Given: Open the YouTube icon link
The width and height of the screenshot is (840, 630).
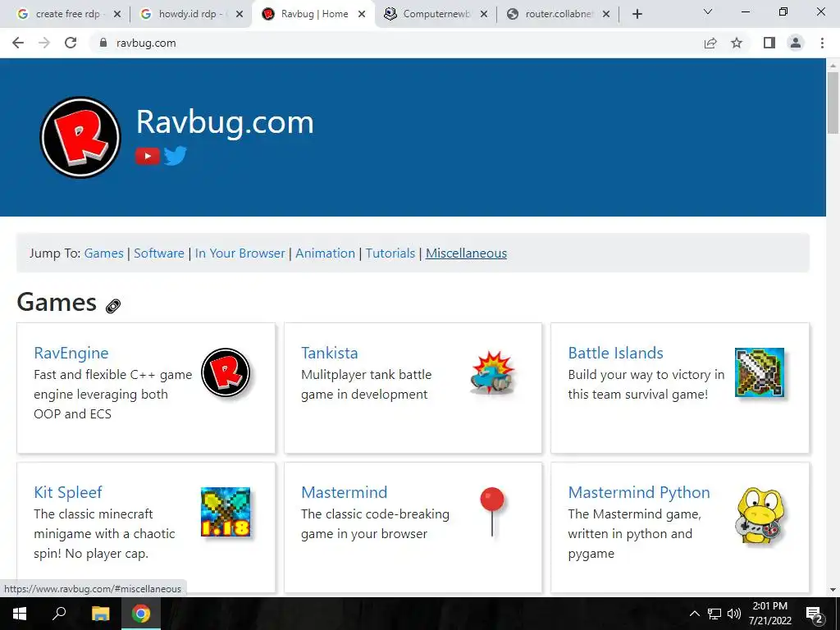Looking at the screenshot, I should coord(148,156).
